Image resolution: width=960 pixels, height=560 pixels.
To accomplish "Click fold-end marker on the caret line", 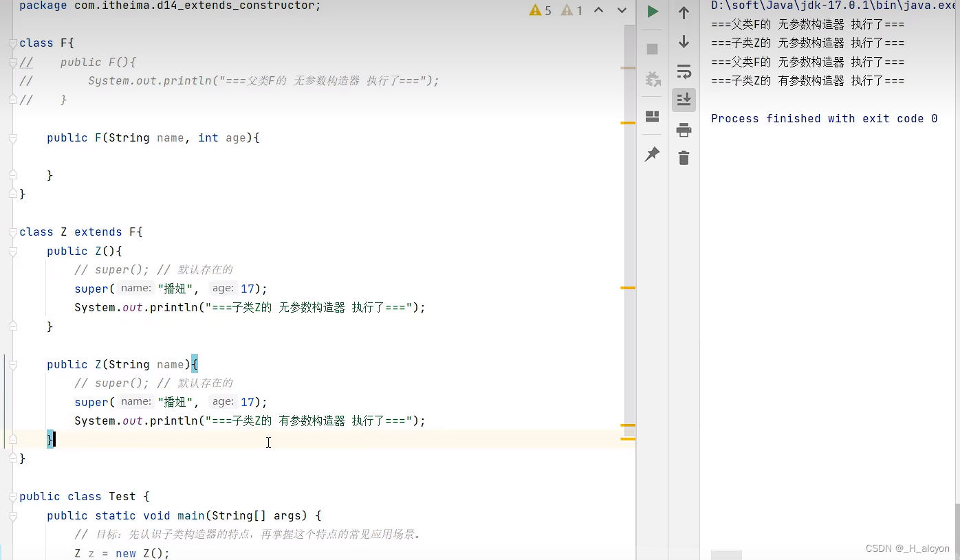I will (x=13, y=439).
